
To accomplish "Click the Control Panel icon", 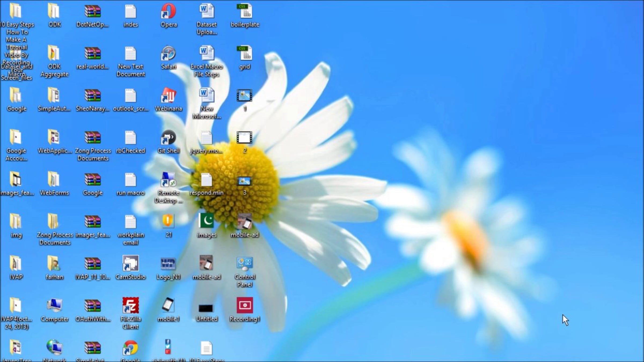I will tap(244, 264).
